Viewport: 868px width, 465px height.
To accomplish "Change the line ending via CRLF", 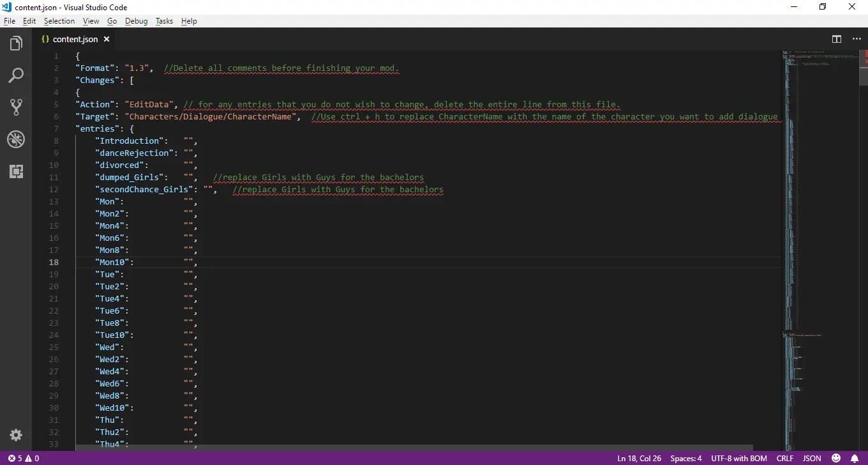I will click(x=784, y=458).
